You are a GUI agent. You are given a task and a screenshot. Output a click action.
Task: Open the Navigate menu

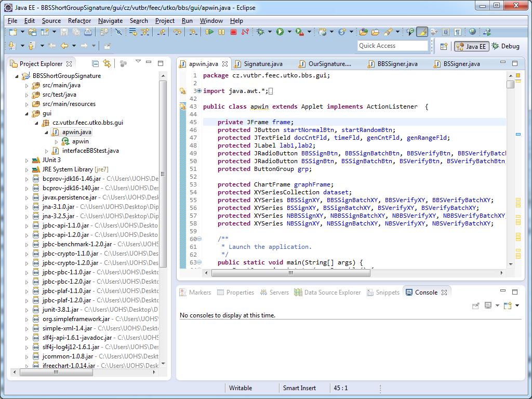coord(110,21)
